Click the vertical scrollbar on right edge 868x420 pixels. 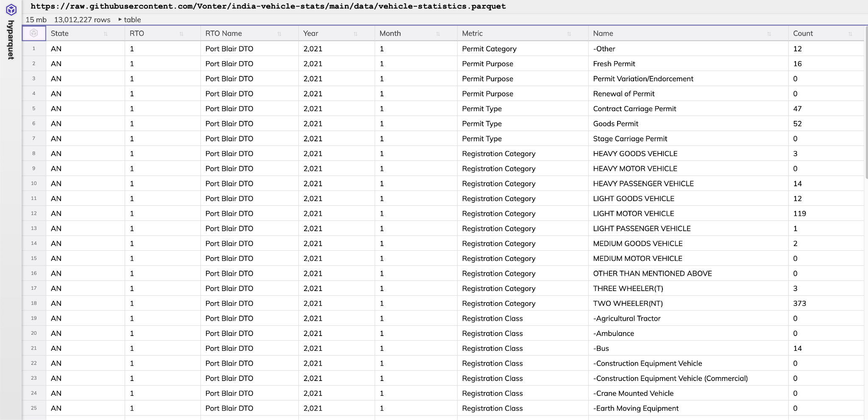click(866, 102)
